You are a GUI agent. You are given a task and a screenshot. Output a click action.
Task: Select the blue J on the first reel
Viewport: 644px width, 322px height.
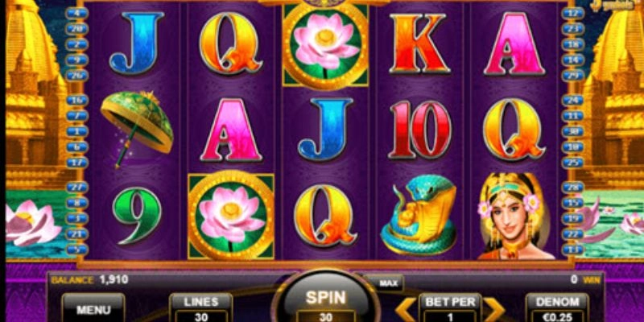137,43
